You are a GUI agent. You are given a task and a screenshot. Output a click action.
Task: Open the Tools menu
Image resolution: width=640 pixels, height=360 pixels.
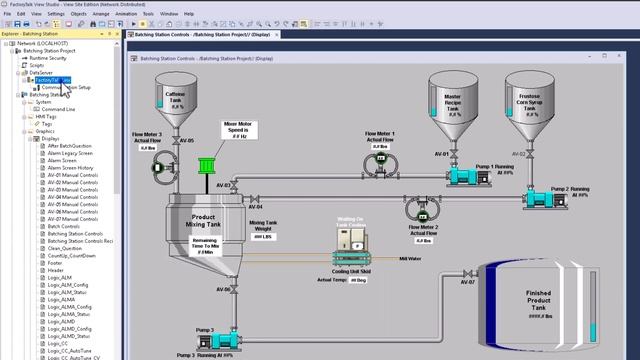(148, 14)
